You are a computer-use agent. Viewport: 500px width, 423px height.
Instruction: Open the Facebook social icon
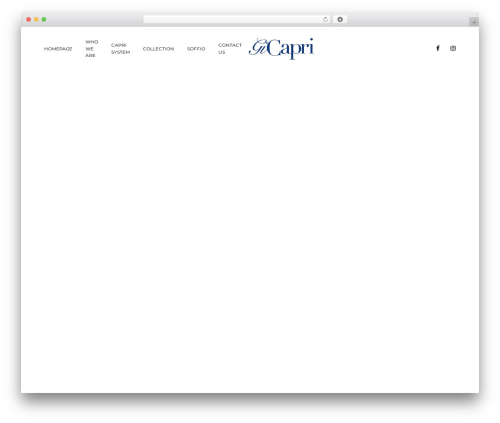click(438, 48)
